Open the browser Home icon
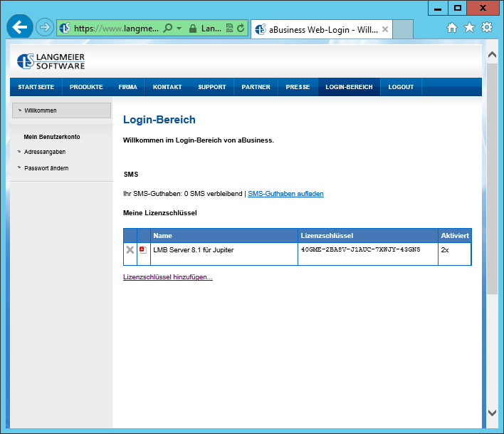This screenshot has height=434, width=504. pyautogui.click(x=451, y=28)
